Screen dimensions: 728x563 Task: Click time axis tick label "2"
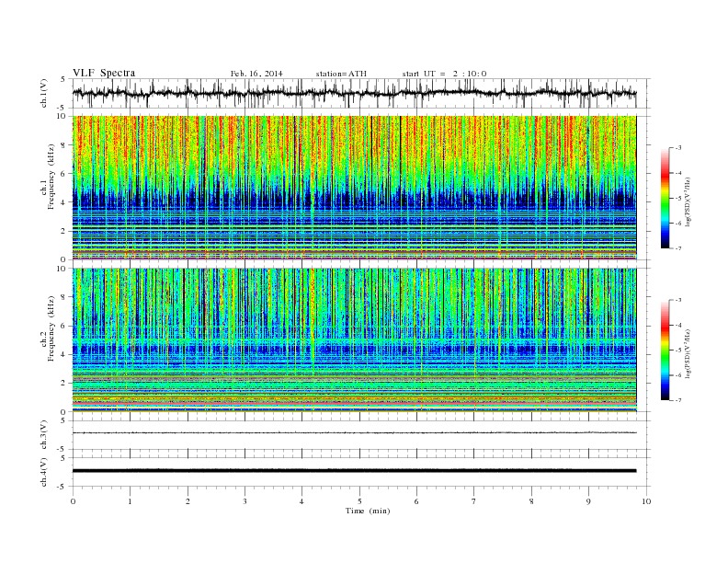[188, 501]
